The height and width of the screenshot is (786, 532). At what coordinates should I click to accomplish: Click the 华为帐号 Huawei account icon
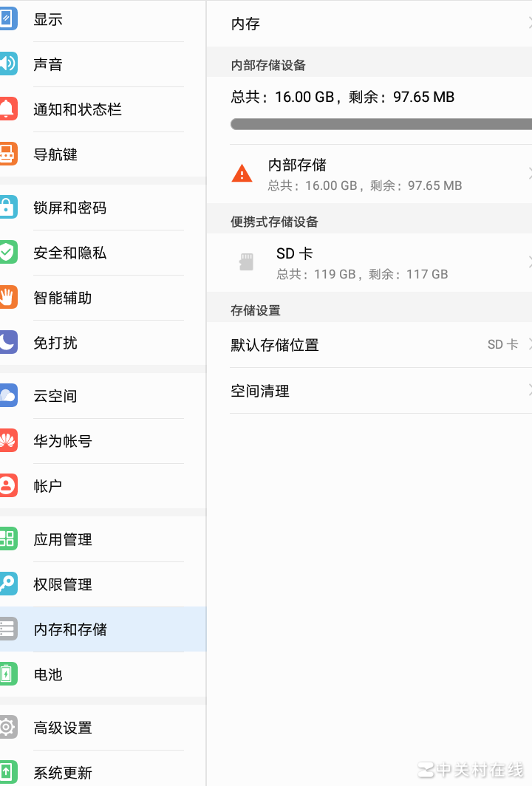pos(7,441)
